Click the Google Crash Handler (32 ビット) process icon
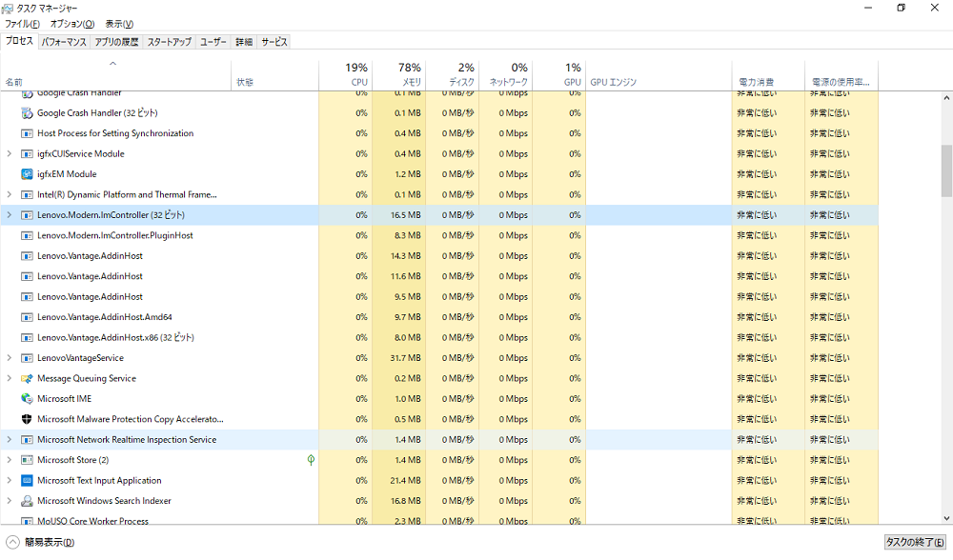This screenshot has height=560, width=953. coord(27,113)
